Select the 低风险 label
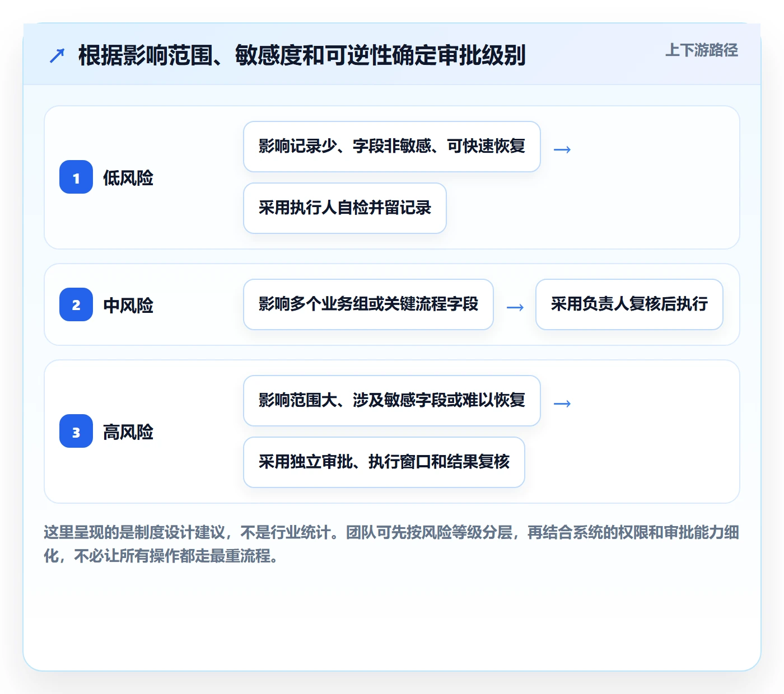The height and width of the screenshot is (694, 784). coord(128,178)
